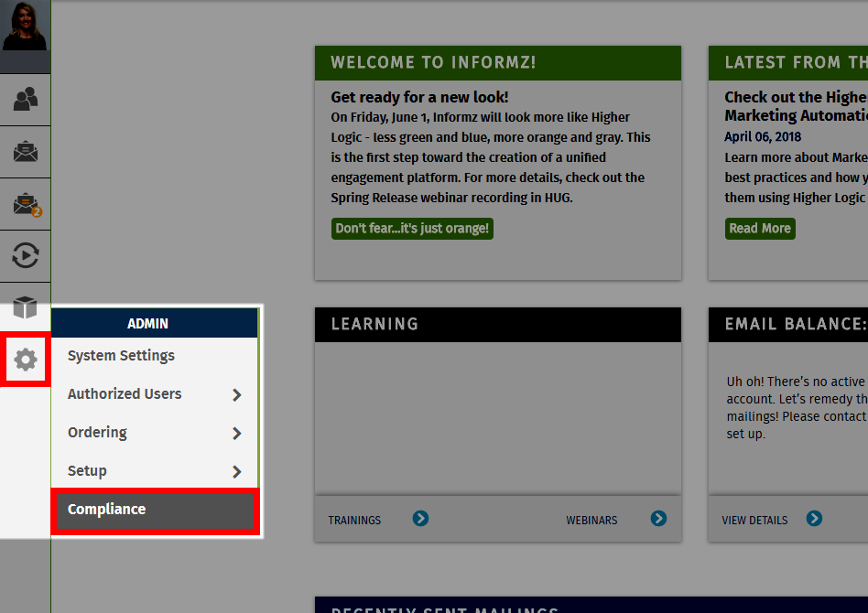The width and height of the screenshot is (868, 613).
Task: Open the Subscribers people icon
Action: (26, 100)
